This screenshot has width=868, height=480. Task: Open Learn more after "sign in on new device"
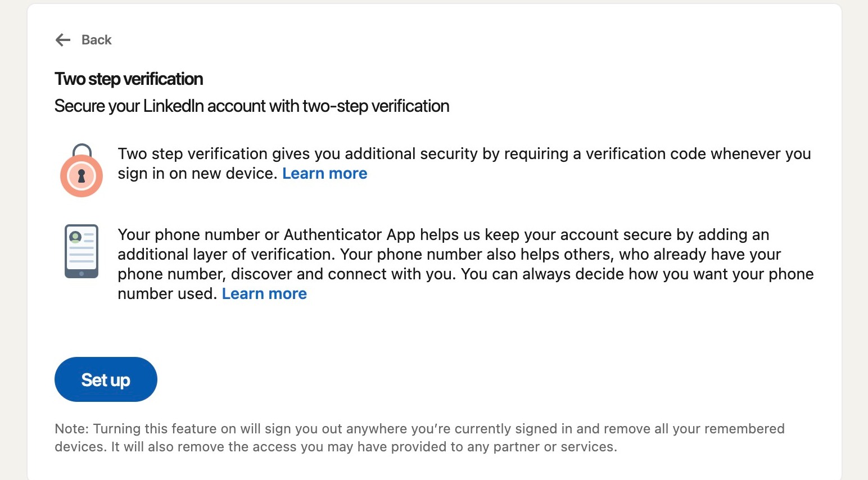tap(324, 174)
